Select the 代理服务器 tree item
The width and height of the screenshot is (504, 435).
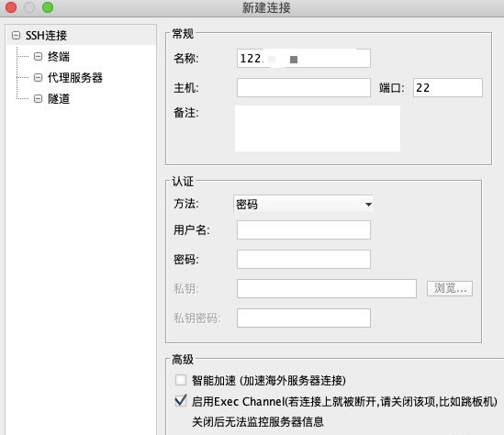tap(75, 77)
